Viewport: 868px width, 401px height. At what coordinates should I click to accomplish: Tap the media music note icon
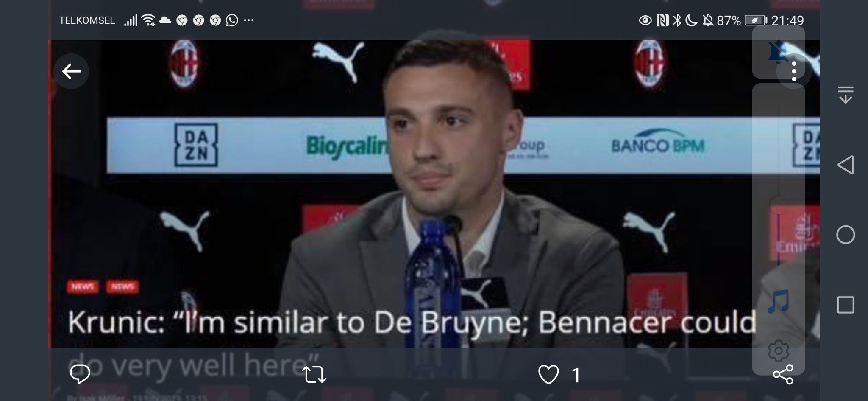point(778,301)
